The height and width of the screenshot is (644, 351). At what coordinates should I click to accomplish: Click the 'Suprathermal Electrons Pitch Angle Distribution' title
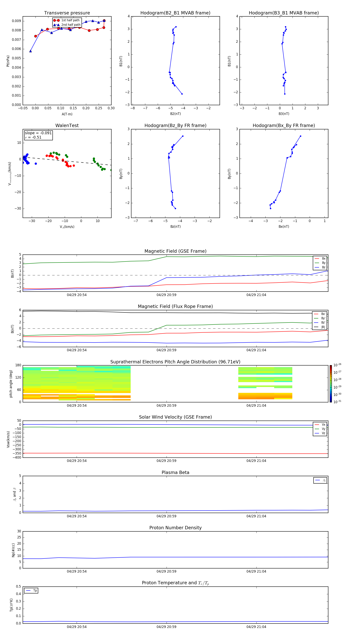tap(175, 362)
